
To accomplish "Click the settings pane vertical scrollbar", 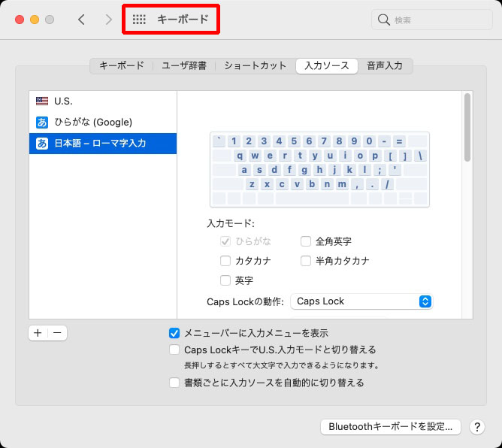I will (467, 128).
